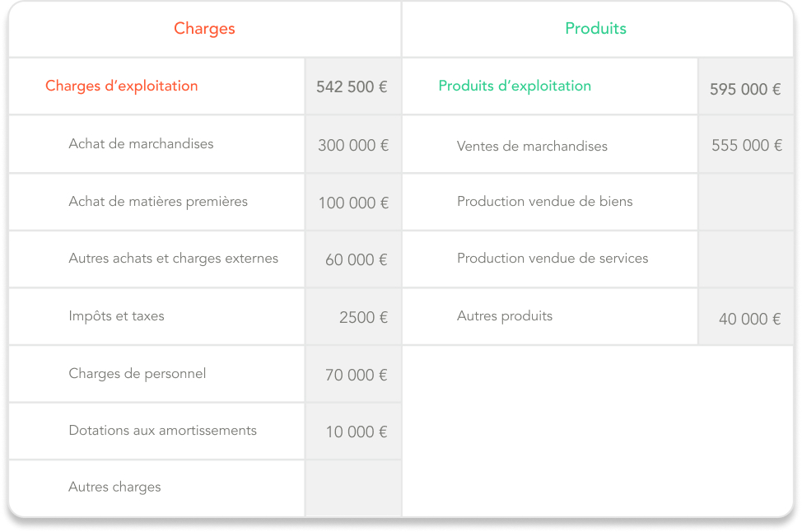Click the Achat de marchandises label
The height and width of the screenshot is (532, 802).
(141, 144)
